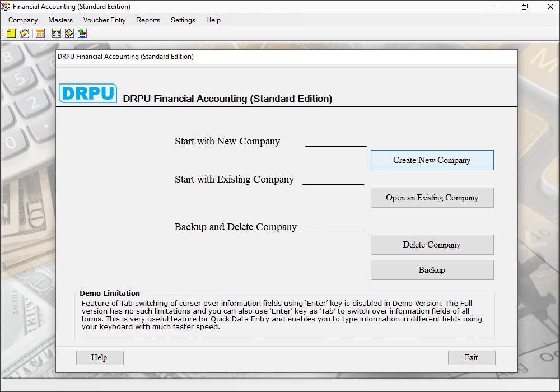This screenshot has width=560, height=392.
Task: Click the Help button at dialog bottom
Action: tap(100, 357)
